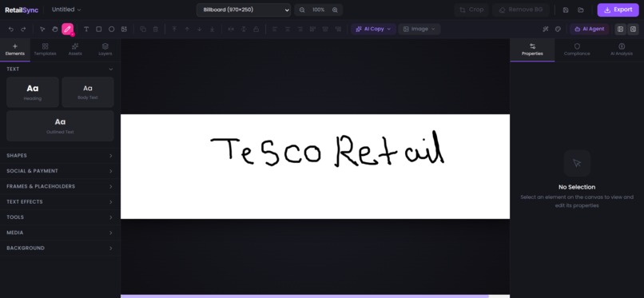Expand the TEXT EFFECTS section
Image resolution: width=644 pixels, height=298 pixels.
(x=60, y=202)
